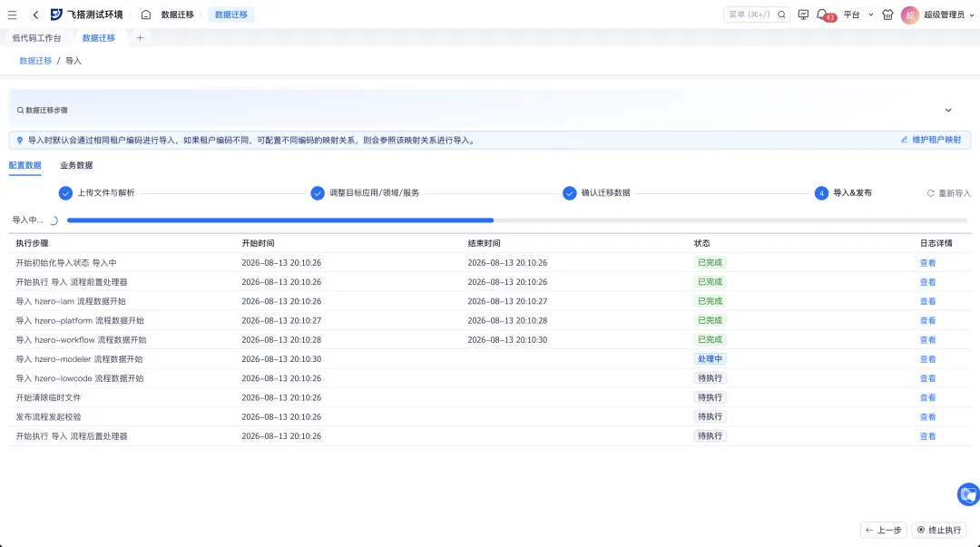Click 已完成 status in hzero-iam row
Image resolution: width=980 pixels, height=547 pixels.
pyautogui.click(x=710, y=301)
